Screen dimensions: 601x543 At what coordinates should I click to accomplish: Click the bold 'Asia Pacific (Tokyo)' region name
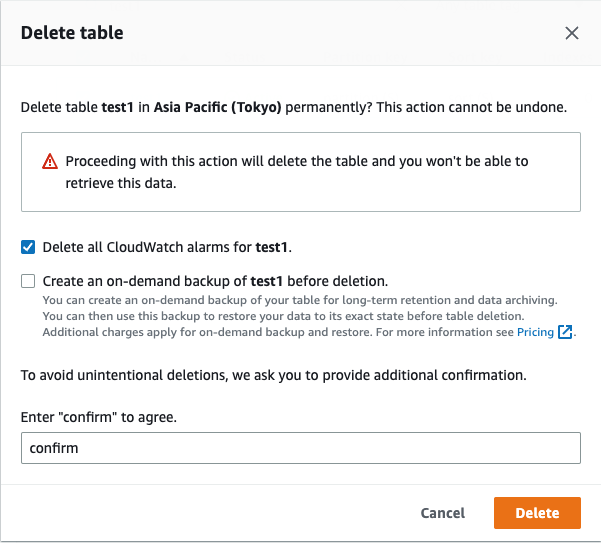(x=217, y=107)
